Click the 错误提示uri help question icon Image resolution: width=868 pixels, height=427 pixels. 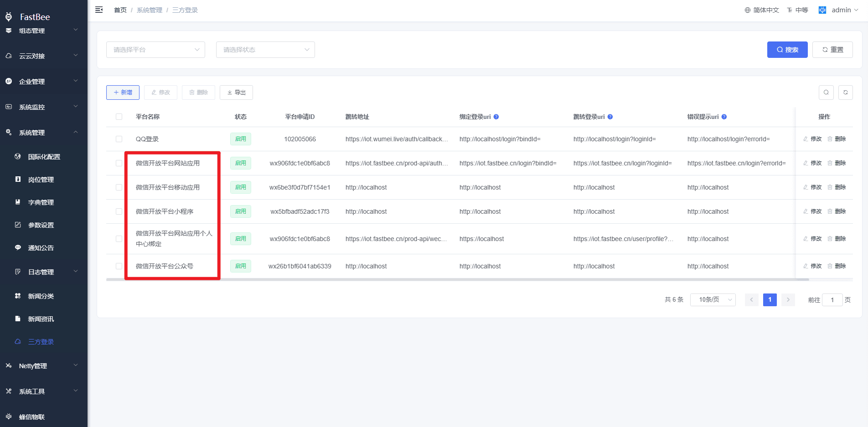pyautogui.click(x=724, y=117)
